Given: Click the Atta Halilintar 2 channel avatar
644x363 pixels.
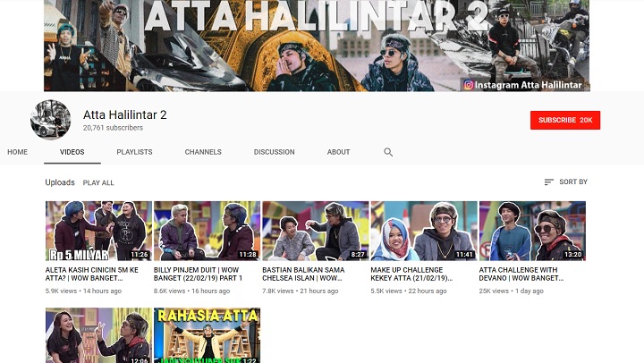Looking at the screenshot, I should click(x=50, y=120).
